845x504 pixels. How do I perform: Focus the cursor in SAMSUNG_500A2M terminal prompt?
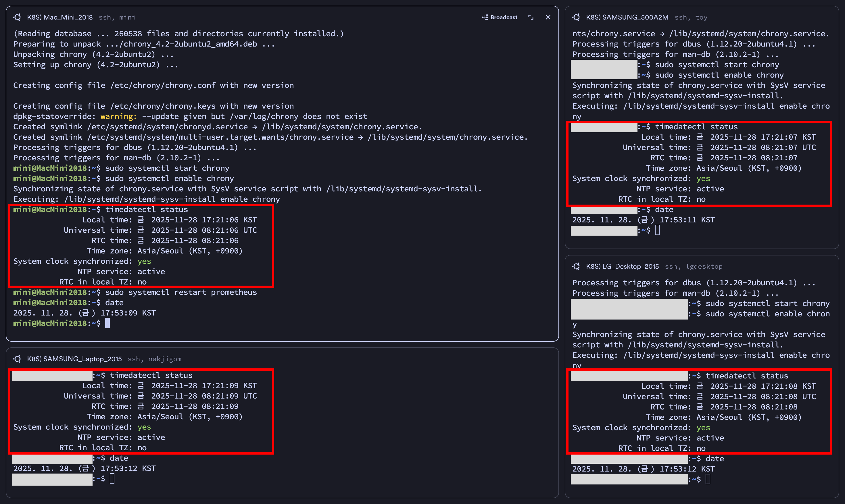coord(657,230)
